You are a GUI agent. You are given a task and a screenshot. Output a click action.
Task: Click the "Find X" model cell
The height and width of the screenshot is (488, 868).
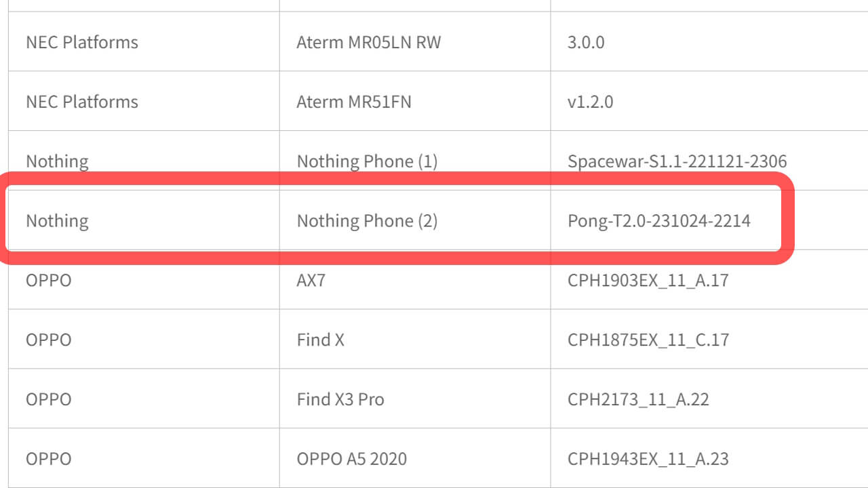pyautogui.click(x=320, y=340)
